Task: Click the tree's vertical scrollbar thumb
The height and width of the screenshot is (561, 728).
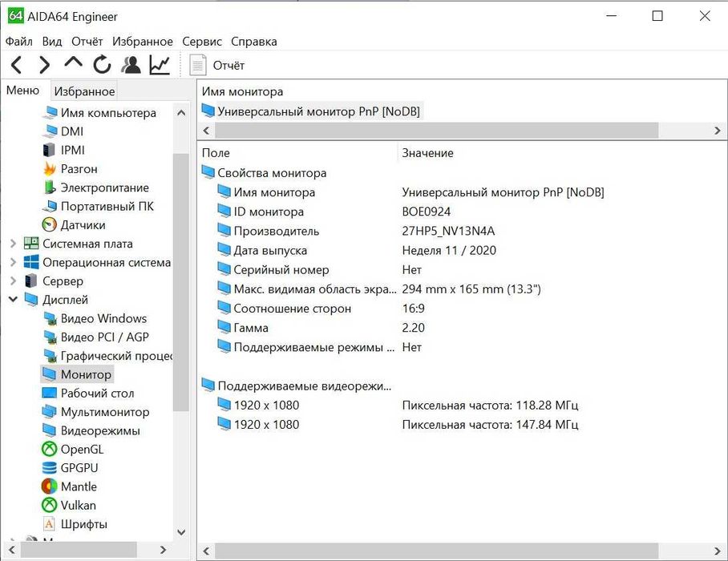Action: coord(181,282)
